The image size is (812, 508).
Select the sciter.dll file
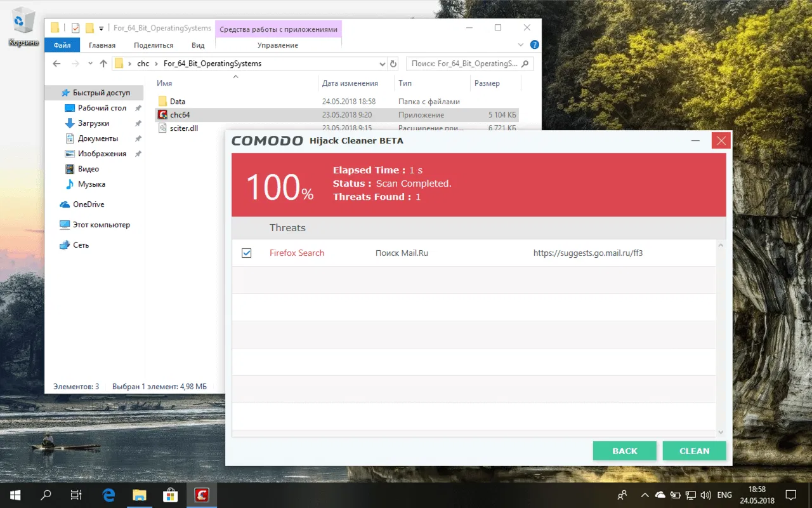click(184, 128)
